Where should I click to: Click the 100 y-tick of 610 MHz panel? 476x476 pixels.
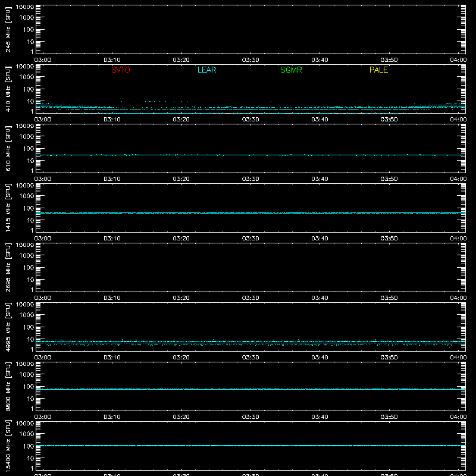29,149
